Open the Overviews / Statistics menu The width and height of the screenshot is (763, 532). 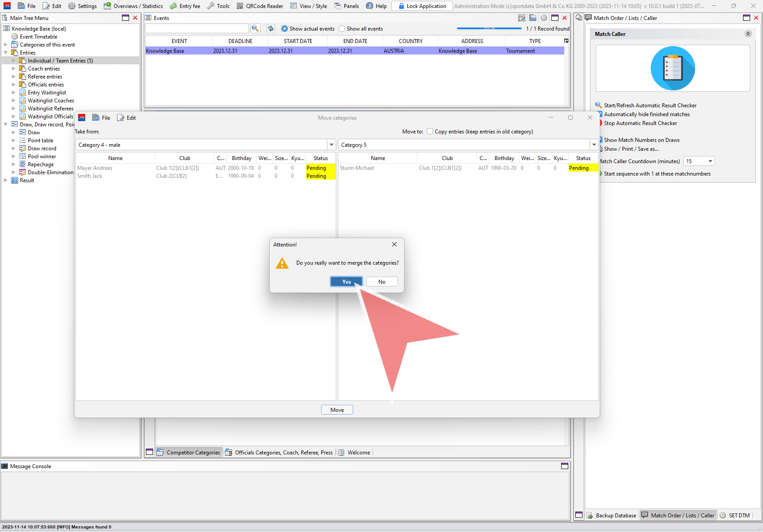click(x=133, y=6)
